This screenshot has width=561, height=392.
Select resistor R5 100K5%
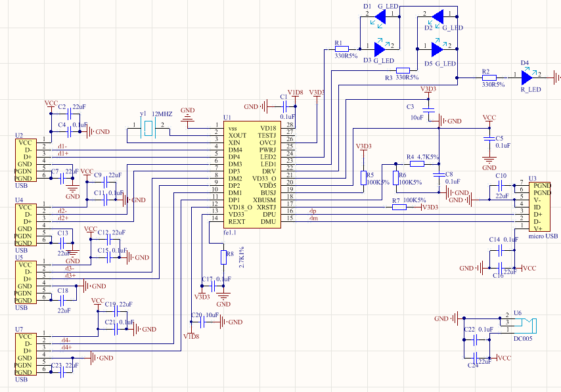point(363,178)
